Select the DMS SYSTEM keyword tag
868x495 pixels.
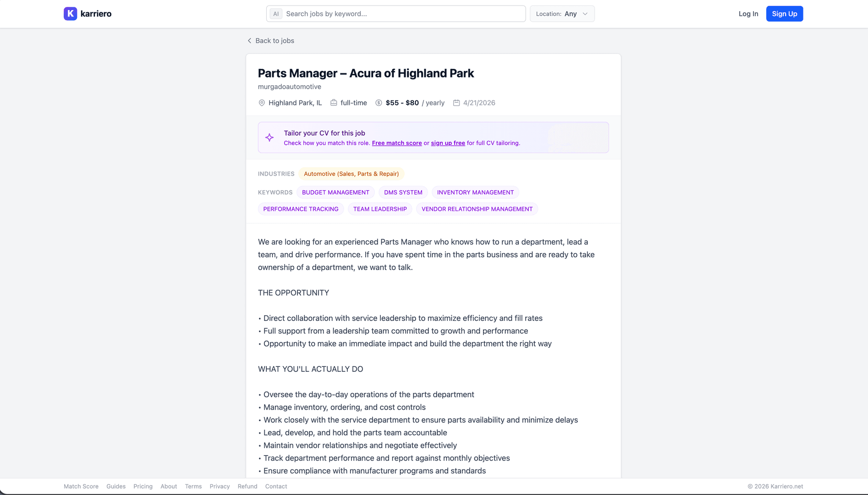pyautogui.click(x=403, y=192)
